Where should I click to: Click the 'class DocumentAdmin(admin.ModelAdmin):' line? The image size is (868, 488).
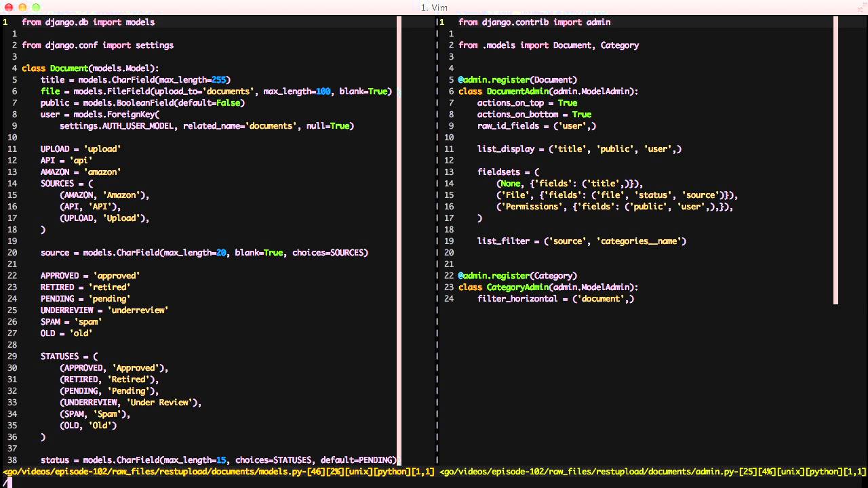point(549,91)
